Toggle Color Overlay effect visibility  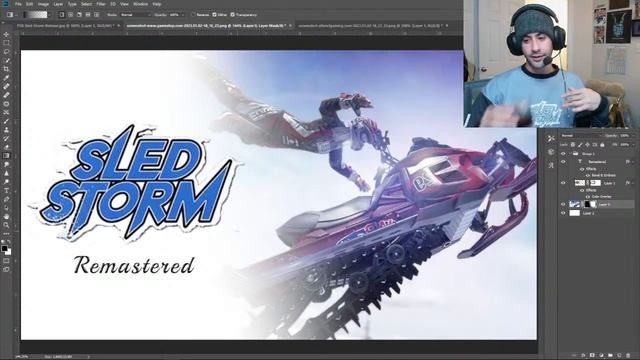pos(588,197)
